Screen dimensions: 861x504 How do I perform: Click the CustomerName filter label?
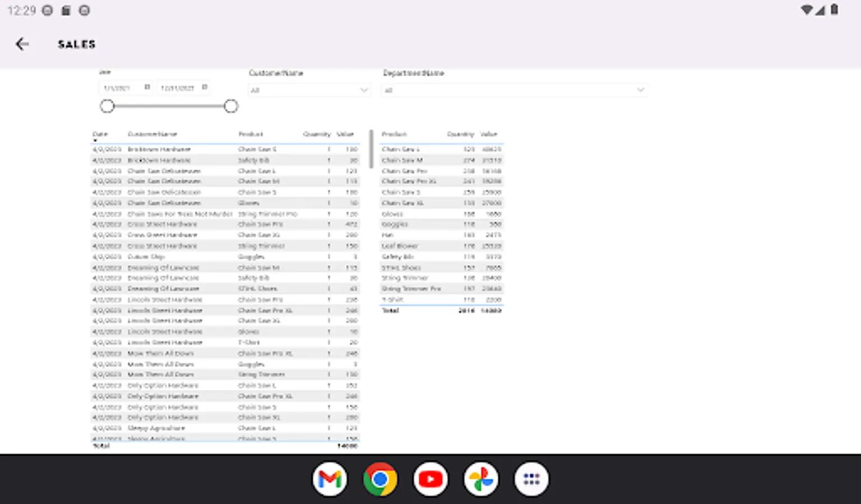[276, 73]
